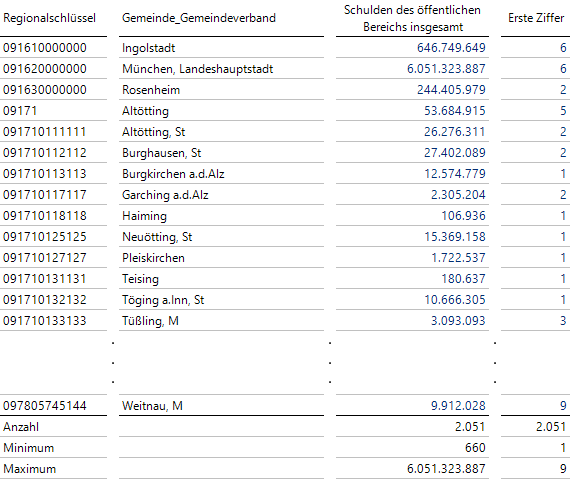The image size is (582, 480).
Task: Click the Töging a.Inn, St cell
Action: click(x=163, y=300)
